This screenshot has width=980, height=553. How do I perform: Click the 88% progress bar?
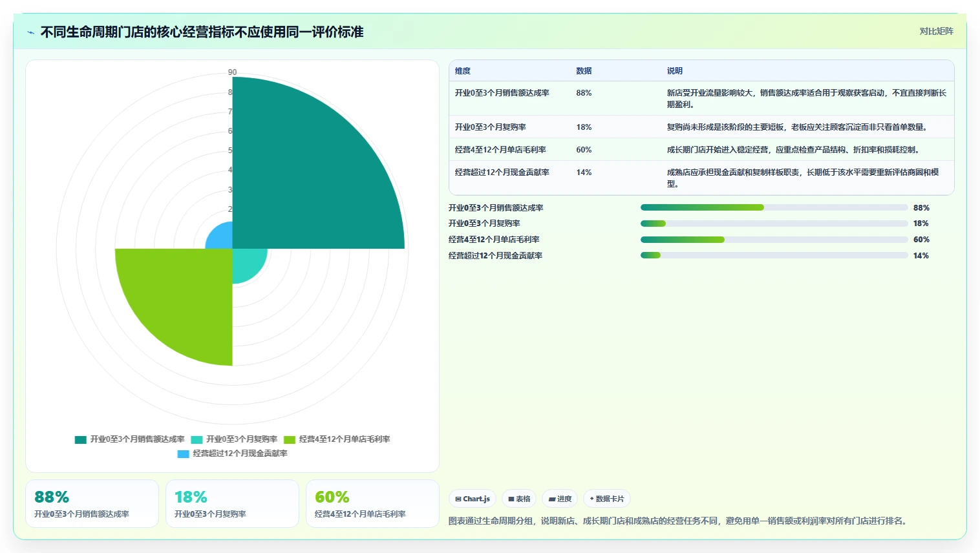(774, 207)
